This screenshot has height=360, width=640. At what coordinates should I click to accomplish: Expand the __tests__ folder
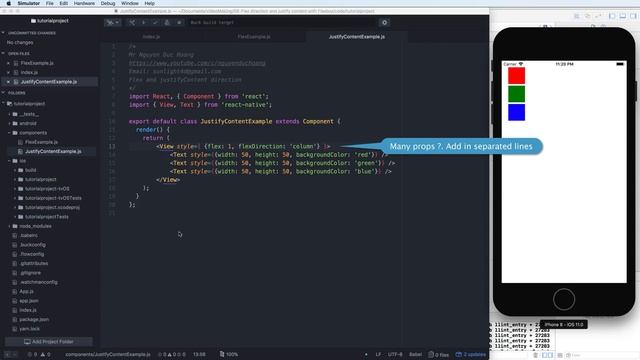(x=9, y=114)
